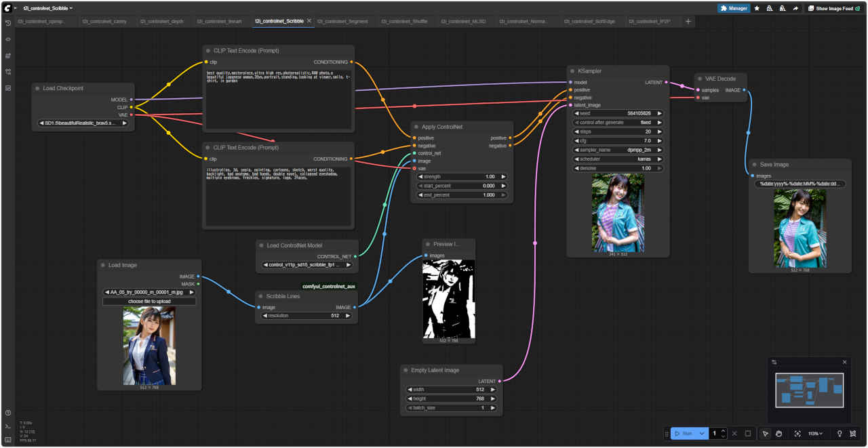Expand the Run button options arrow
The height and width of the screenshot is (448, 868).
click(702, 434)
